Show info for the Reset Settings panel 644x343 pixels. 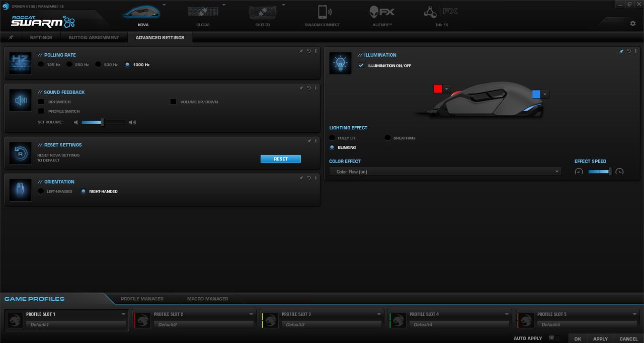coord(316,141)
